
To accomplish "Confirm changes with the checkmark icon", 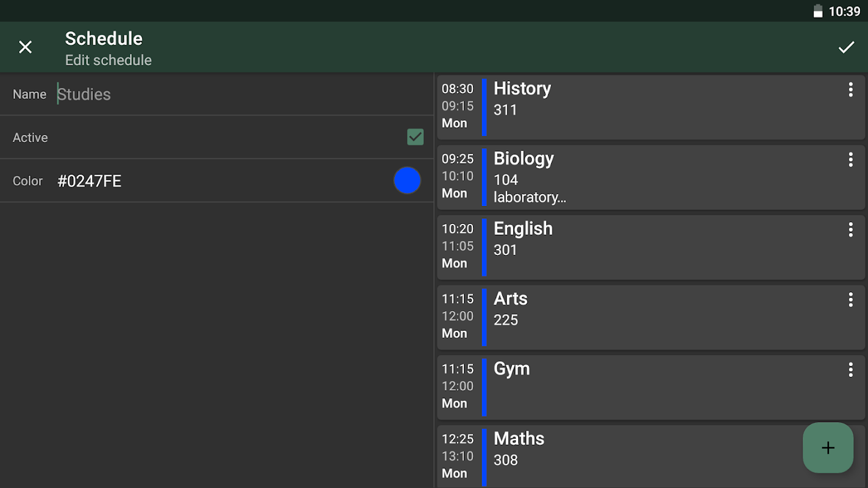I will pyautogui.click(x=846, y=47).
